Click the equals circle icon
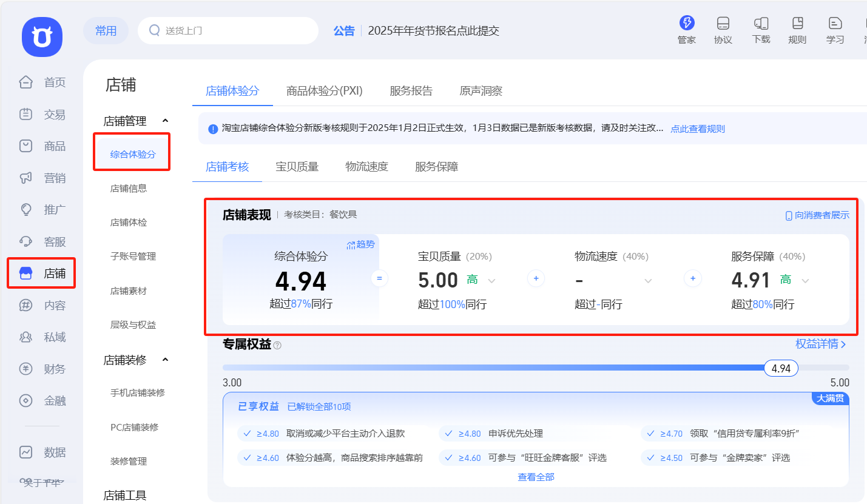The height and width of the screenshot is (504, 867). (x=379, y=279)
